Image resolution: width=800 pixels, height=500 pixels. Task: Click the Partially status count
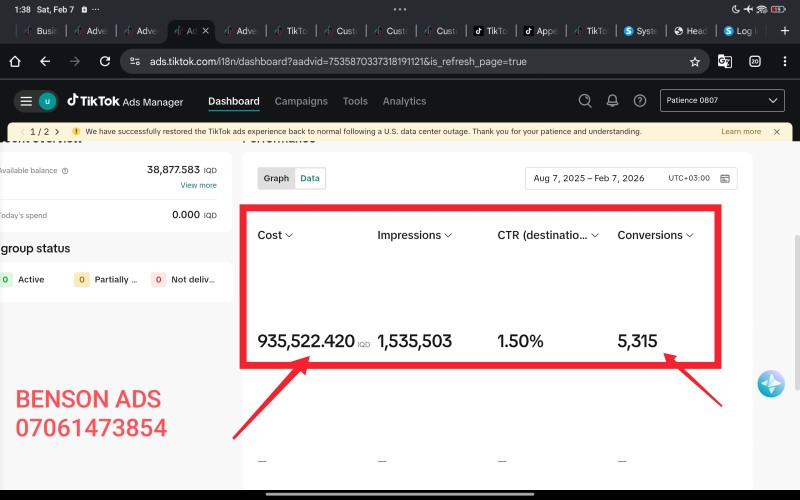pyautogui.click(x=82, y=280)
